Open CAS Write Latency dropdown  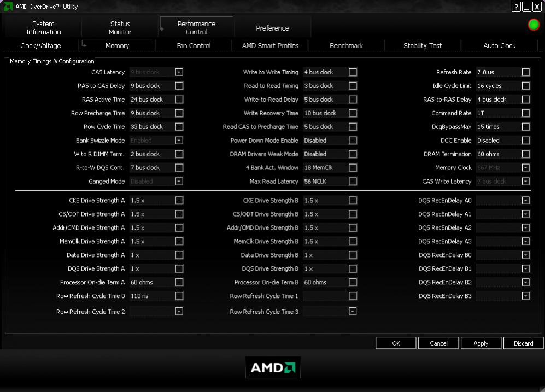(x=526, y=181)
